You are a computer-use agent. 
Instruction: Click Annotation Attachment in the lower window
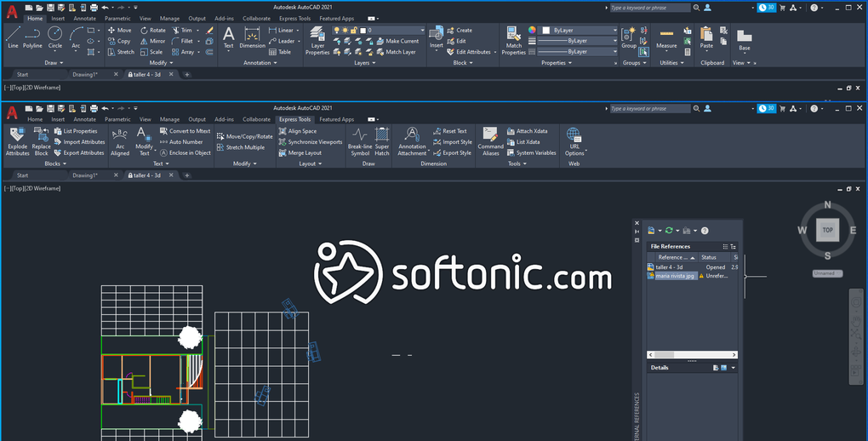[413, 142]
